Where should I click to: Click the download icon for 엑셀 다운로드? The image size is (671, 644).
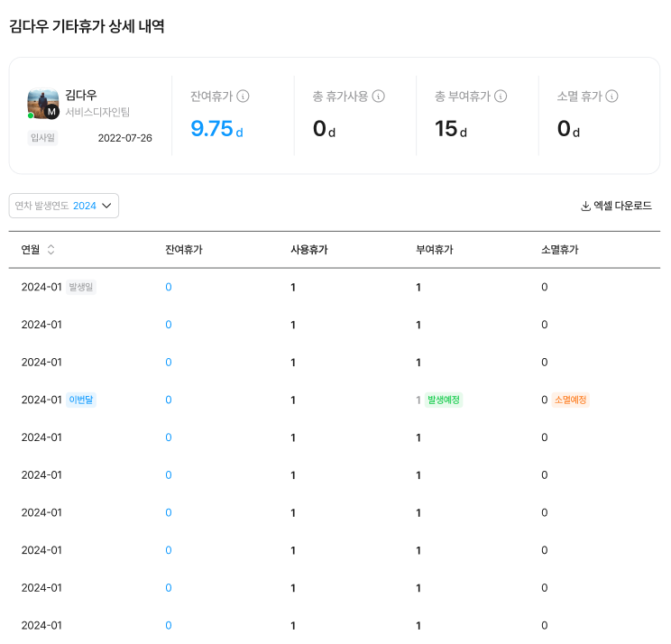click(x=585, y=206)
